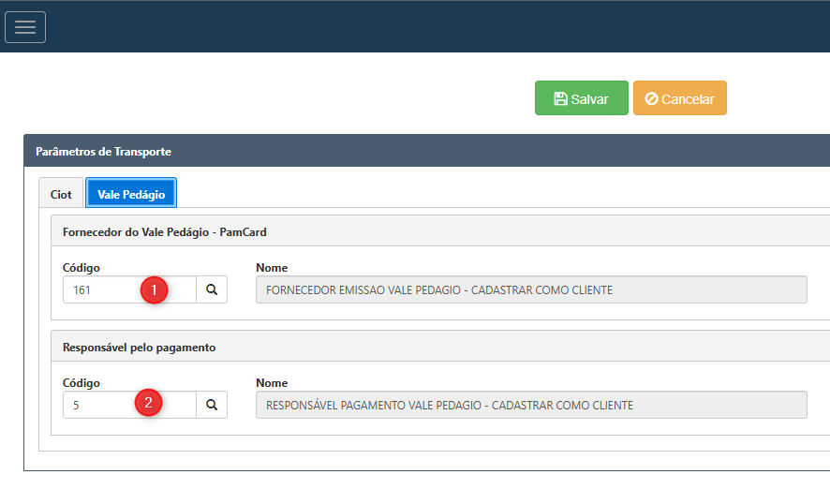Click the search icon beside supplier code 161

click(x=212, y=290)
